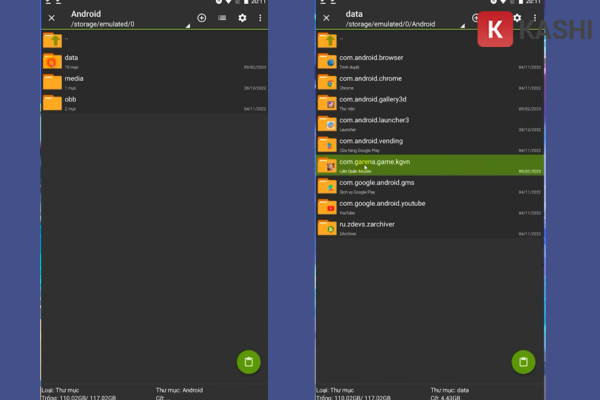
Task: Click the Kashi logo
Action: pyautogui.click(x=495, y=30)
